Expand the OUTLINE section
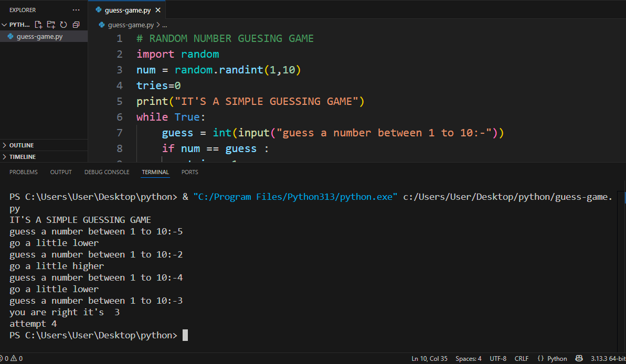This screenshot has width=626, height=364. [22, 145]
